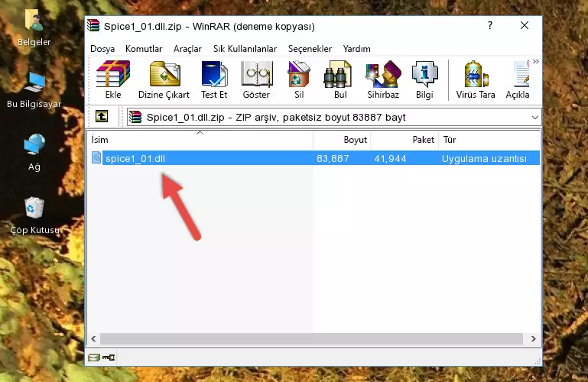Viewport: 588px width, 382px height.
Task: Show archive Bilgi information
Action: (424, 79)
